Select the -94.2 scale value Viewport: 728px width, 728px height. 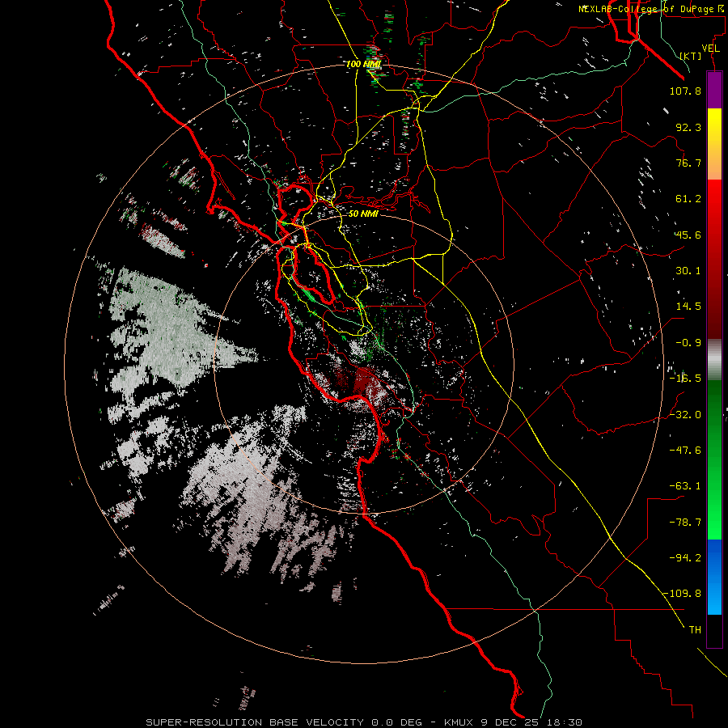coord(685,557)
